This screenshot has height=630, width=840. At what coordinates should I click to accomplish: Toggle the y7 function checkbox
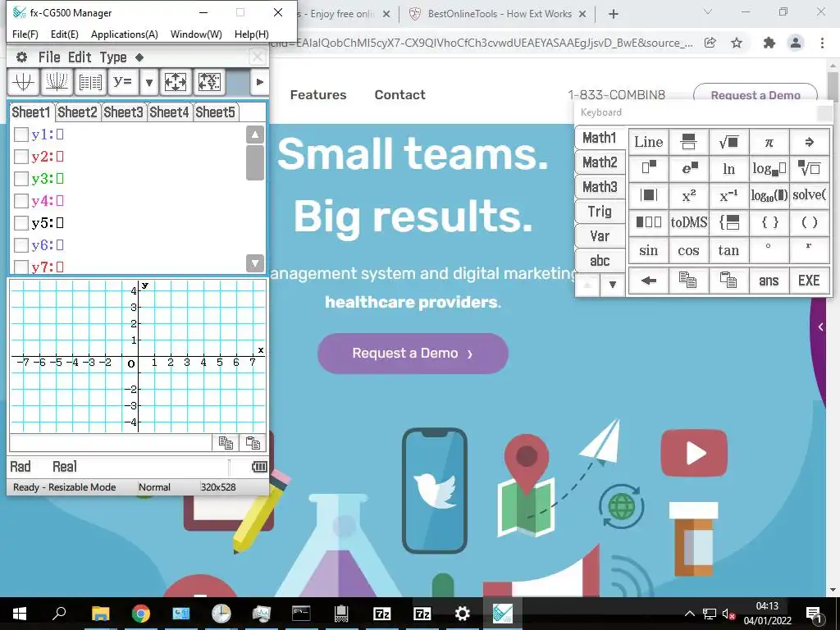[21, 267]
